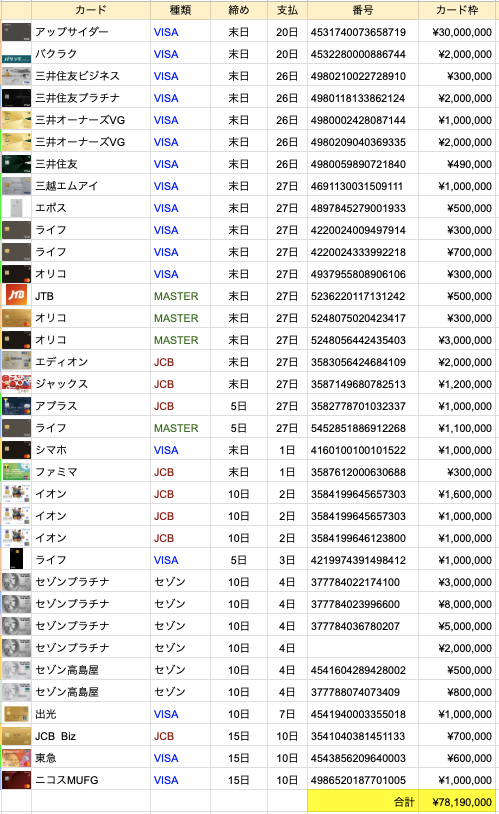Select the エポス white card thumbnail
This screenshot has height=814, width=499.
[x=16, y=208]
